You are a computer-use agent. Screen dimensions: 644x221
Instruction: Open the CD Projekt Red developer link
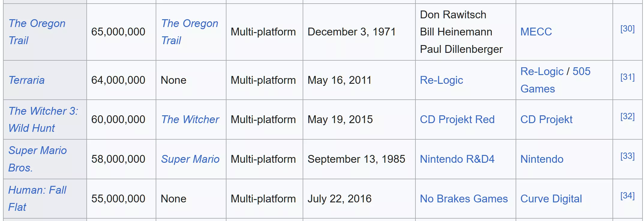[457, 120]
